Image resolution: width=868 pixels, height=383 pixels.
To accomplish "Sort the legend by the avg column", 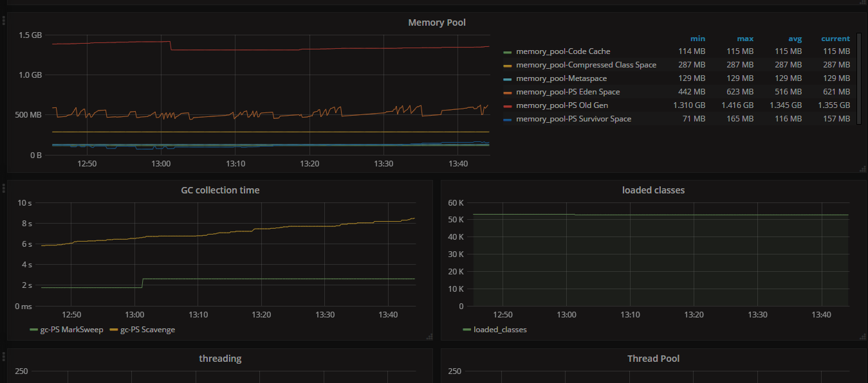I will pos(794,39).
